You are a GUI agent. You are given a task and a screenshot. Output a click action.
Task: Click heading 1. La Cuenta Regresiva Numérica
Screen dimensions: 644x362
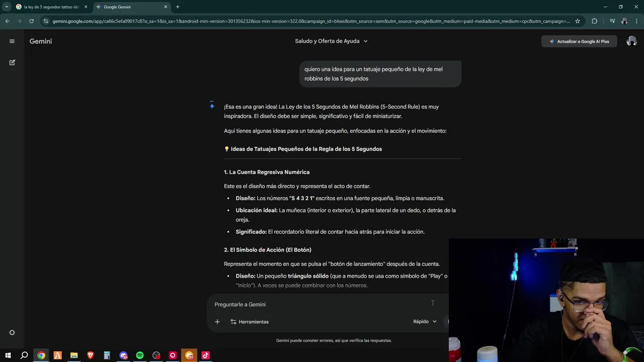[x=267, y=172]
